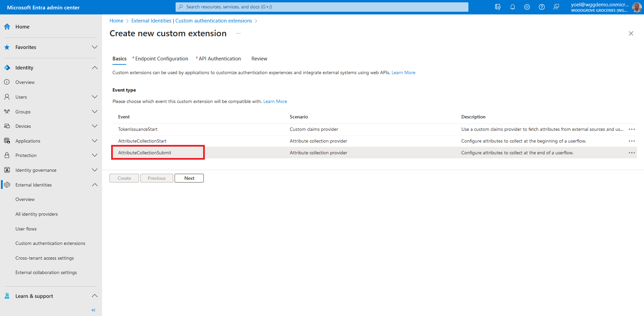Switch to the API Authentication tab
This screenshot has width=644, height=316.
pyautogui.click(x=220, y=59)
